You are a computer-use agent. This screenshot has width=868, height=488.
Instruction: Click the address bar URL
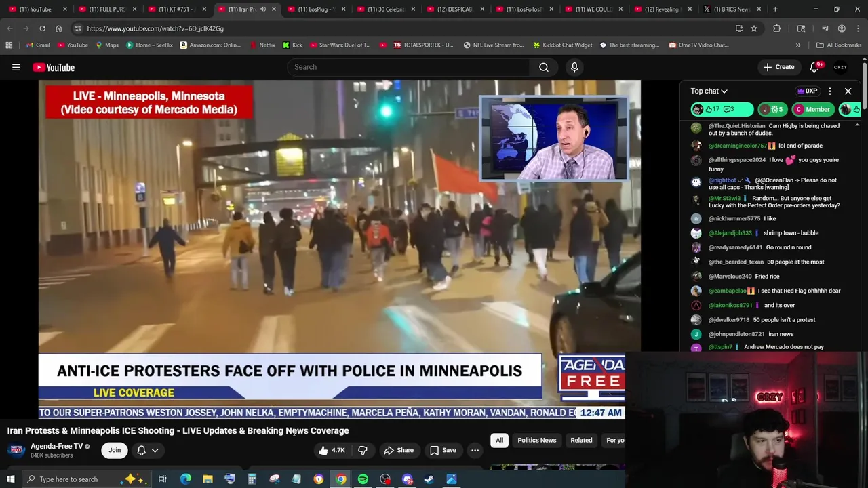click(155, 28)
